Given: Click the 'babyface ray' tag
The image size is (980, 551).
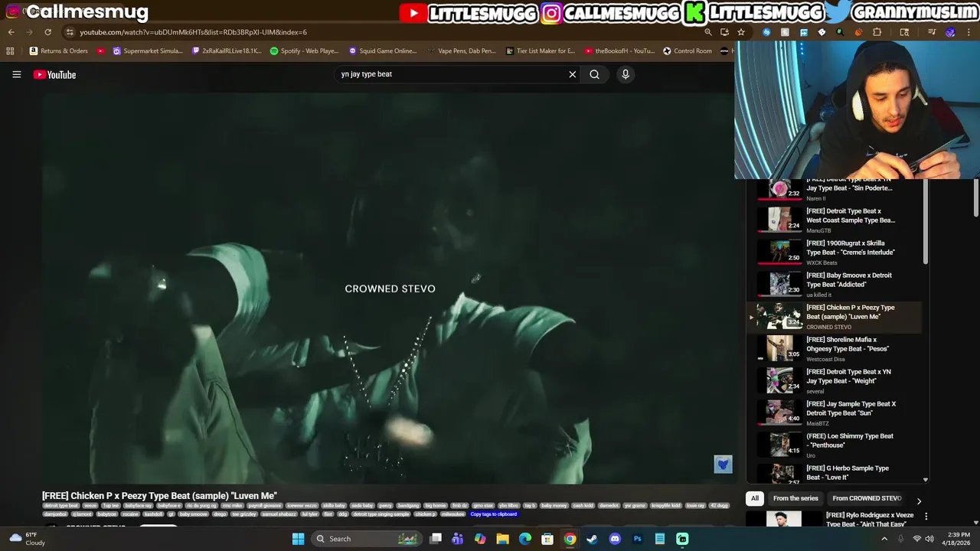Looking at the screenshot, I should coord(138,506).
